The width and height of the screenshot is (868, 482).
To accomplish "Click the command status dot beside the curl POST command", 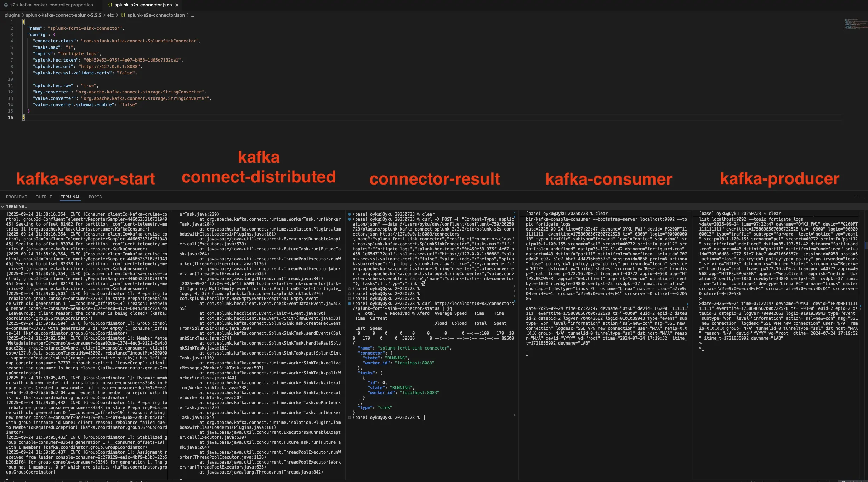I will [x=350, y=219].
